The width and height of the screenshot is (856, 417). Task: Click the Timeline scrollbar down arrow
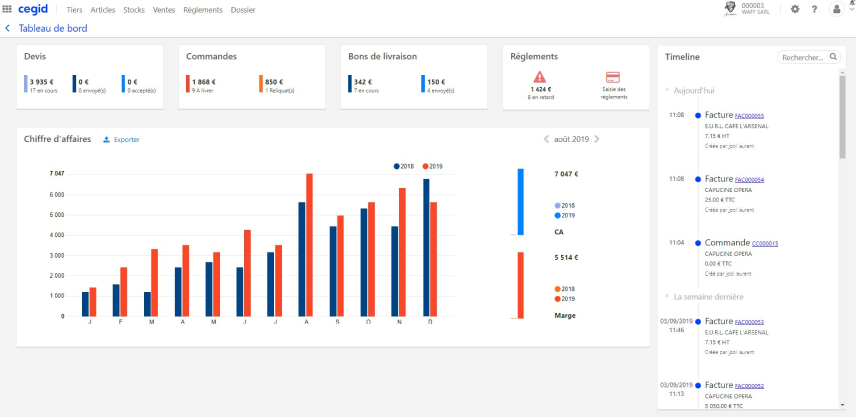click(842, 405)
